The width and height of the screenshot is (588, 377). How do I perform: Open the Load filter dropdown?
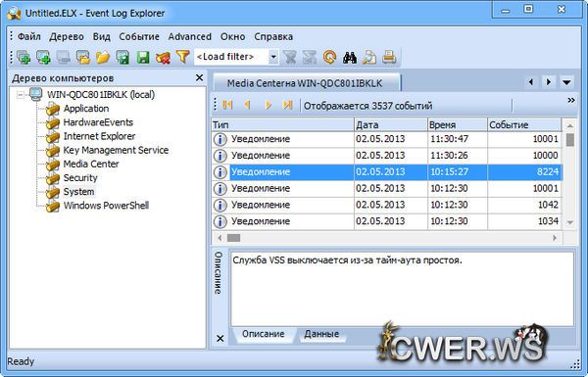273,57
